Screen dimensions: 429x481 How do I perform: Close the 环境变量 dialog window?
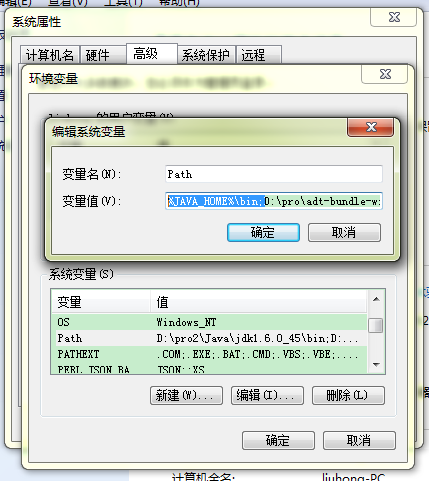(x=385, y=74)
